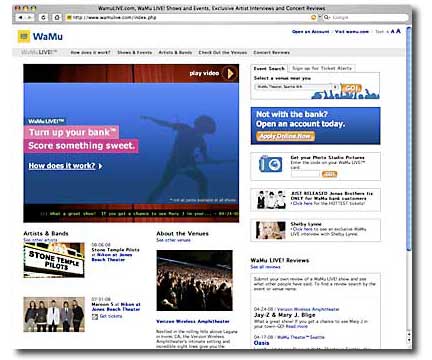432x360 pixels.
Task: Switch to the Event Search tab
Action: 269,68
